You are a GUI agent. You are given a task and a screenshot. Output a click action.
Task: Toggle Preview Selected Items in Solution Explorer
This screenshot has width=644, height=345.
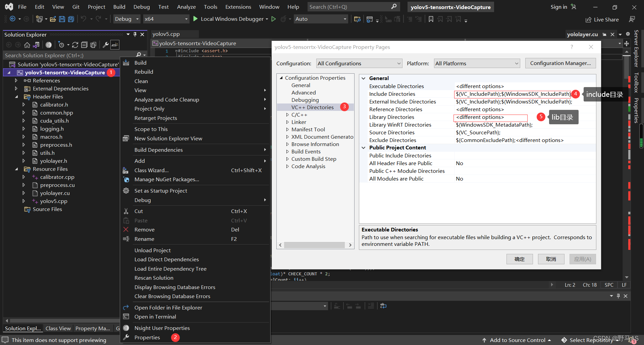point(115,45)
